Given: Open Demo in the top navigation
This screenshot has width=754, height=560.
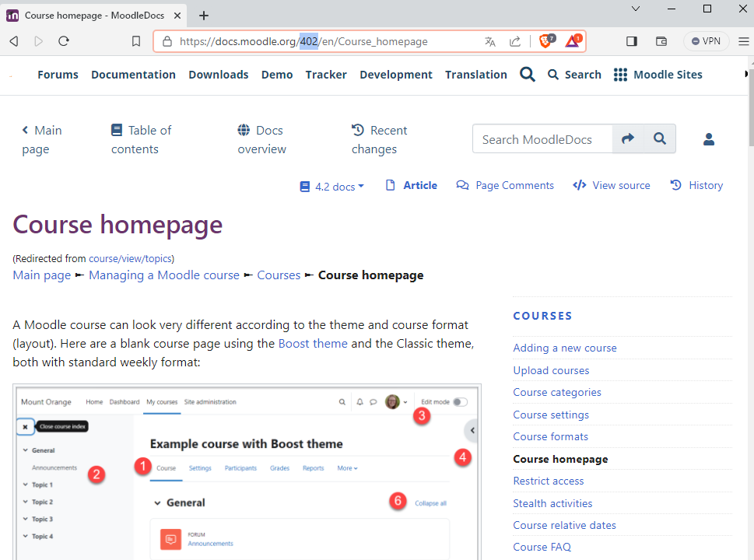Looking at the screenshot, I should pos(277,75).
